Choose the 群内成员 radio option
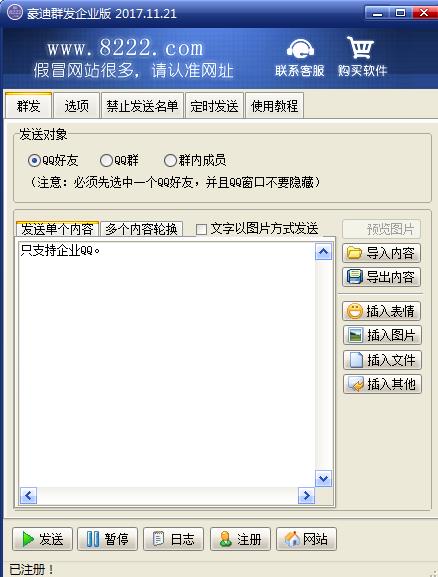Viewport: 438px width, 577px height. click(x=170, y=160)
